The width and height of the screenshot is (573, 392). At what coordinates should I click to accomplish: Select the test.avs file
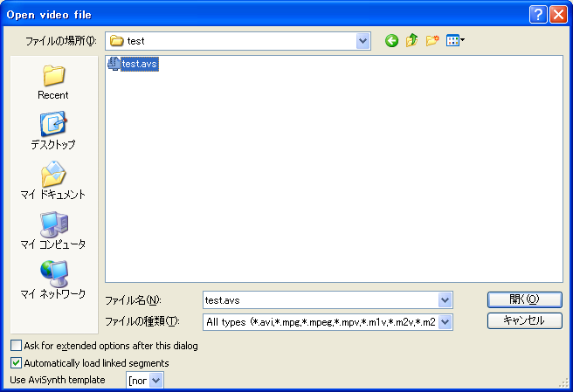pos(139,64)
